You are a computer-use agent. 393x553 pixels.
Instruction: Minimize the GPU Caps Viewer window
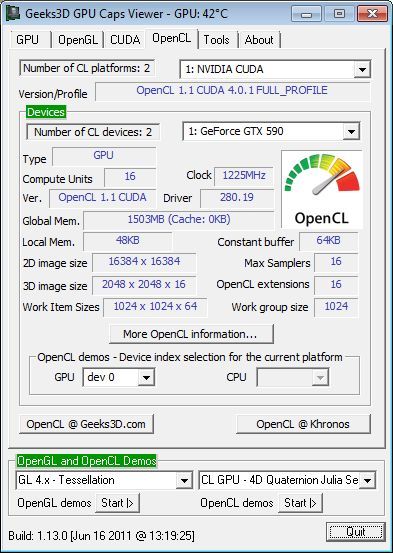pos(307,14)
